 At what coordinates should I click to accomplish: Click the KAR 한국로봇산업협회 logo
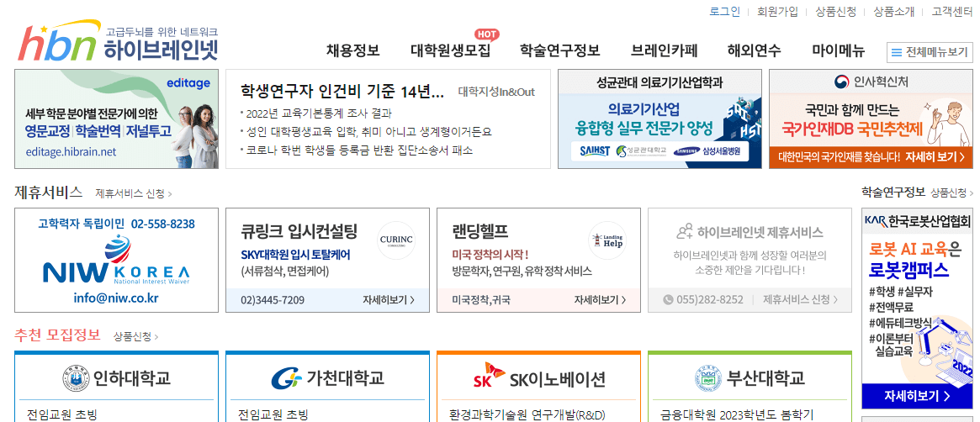[x=918, y=220]
